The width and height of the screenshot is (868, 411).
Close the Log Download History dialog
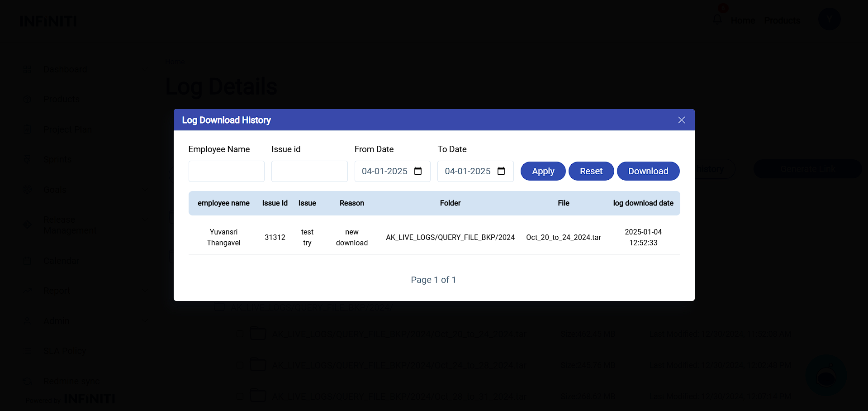point(681,120)
